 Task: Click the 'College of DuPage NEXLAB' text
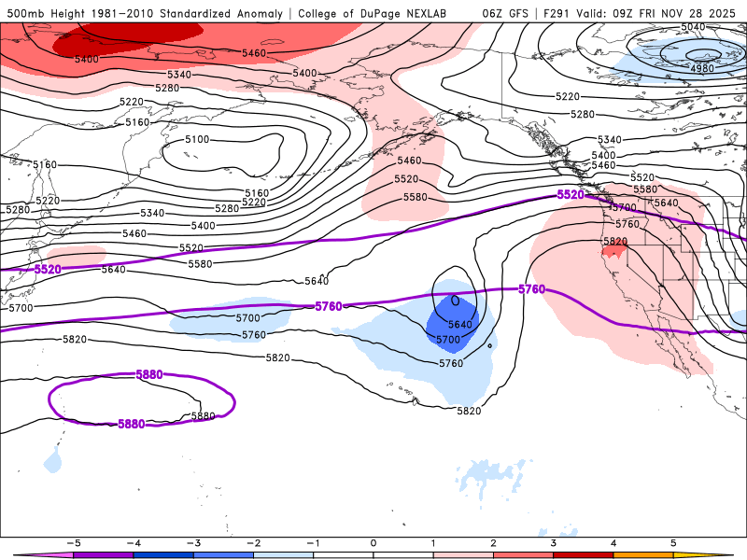(x=372, y=13)
